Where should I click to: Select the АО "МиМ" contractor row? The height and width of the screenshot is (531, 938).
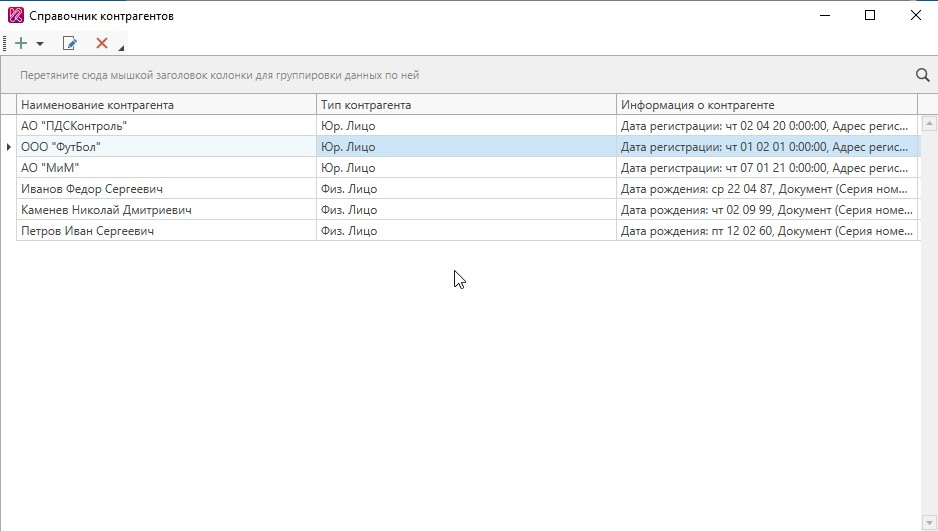pos(166,168)
